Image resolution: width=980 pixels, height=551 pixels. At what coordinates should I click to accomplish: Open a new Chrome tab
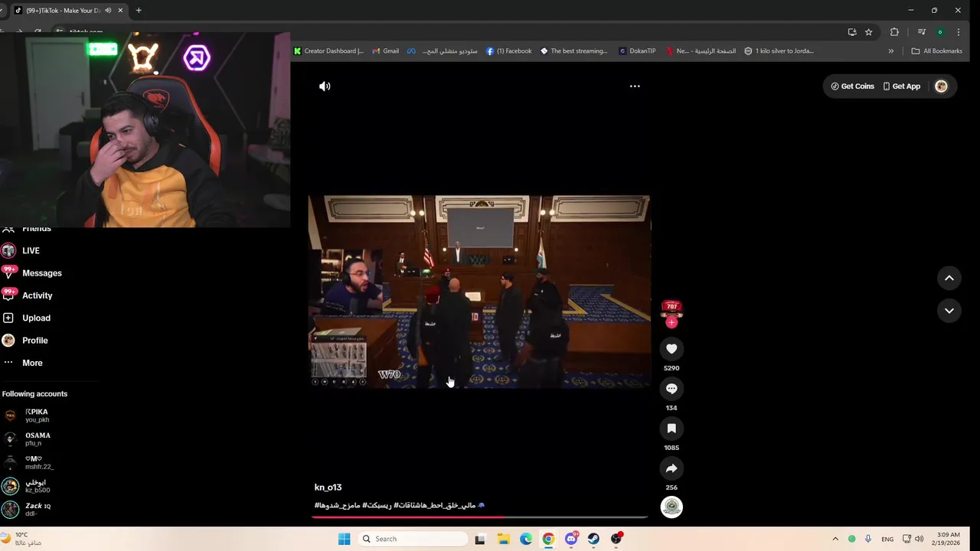(x=139, y=11)
